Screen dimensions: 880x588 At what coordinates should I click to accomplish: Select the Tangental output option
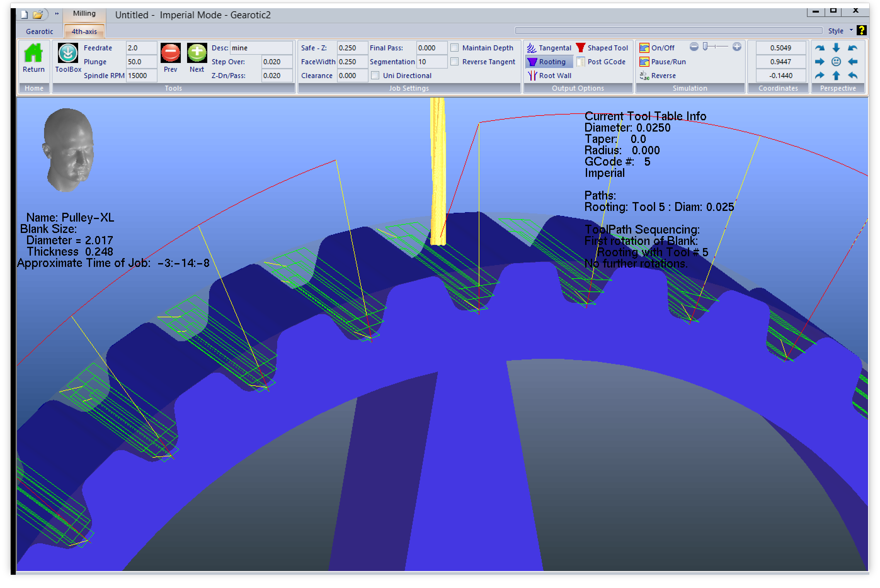coord(549,48)
